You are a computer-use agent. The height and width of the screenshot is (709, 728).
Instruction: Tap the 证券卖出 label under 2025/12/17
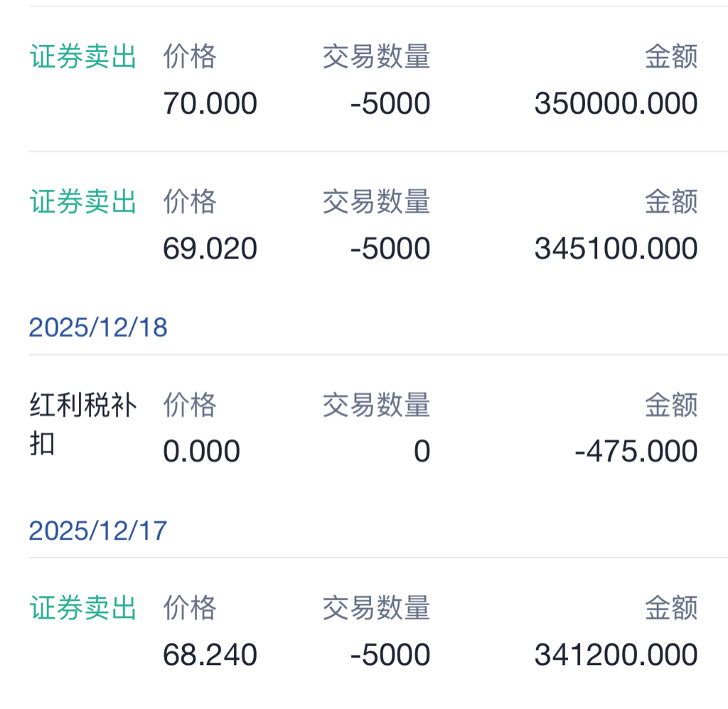pyautogui.click(x=82, y=608)
